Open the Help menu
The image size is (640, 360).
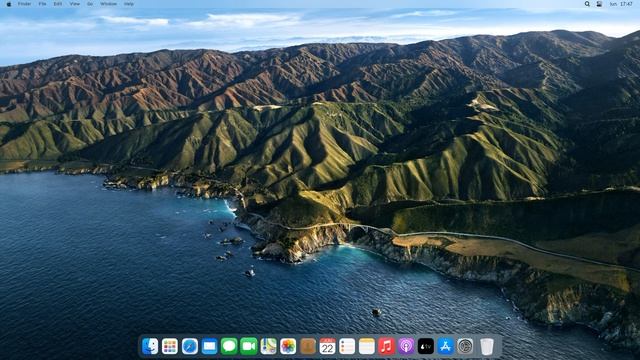129,4
